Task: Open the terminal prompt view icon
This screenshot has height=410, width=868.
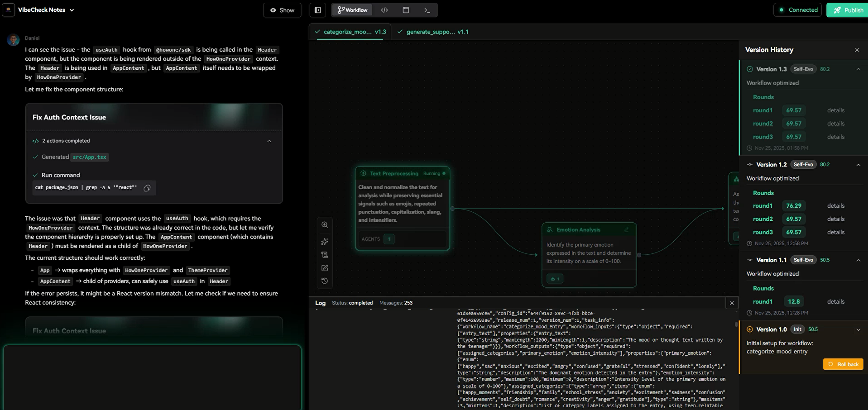Action: coord(427,10)
